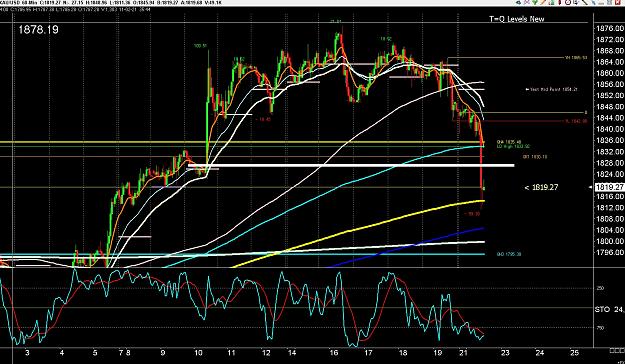Image resolution: width=625 pixels, height=364 pixels.
Task: Click the "T=Q Levels New" chart label
Action: pyautogui.click(x=517, y=19)
